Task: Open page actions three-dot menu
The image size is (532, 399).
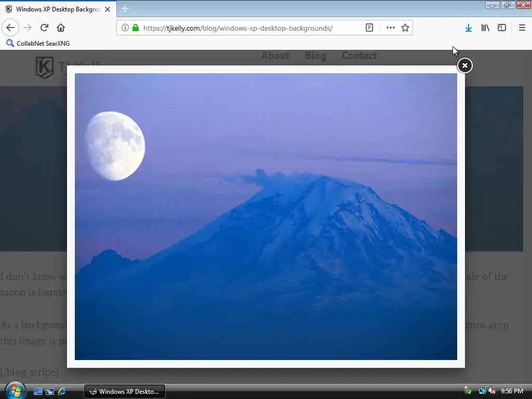Action: [x=391, y=28]
